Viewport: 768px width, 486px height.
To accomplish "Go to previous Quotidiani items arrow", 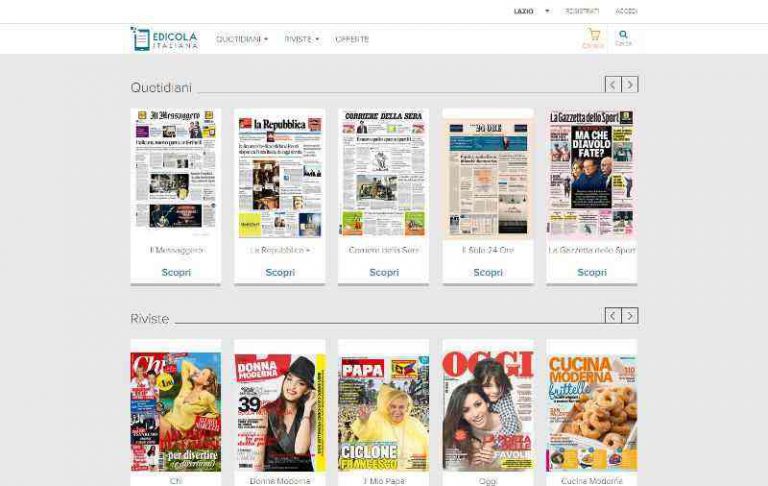I will click(x=613, y=85).
